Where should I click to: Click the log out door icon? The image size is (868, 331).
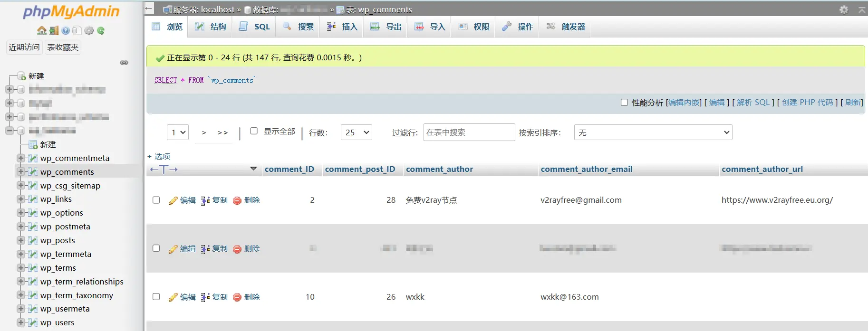pyautogui.click(x=54, y=30)
